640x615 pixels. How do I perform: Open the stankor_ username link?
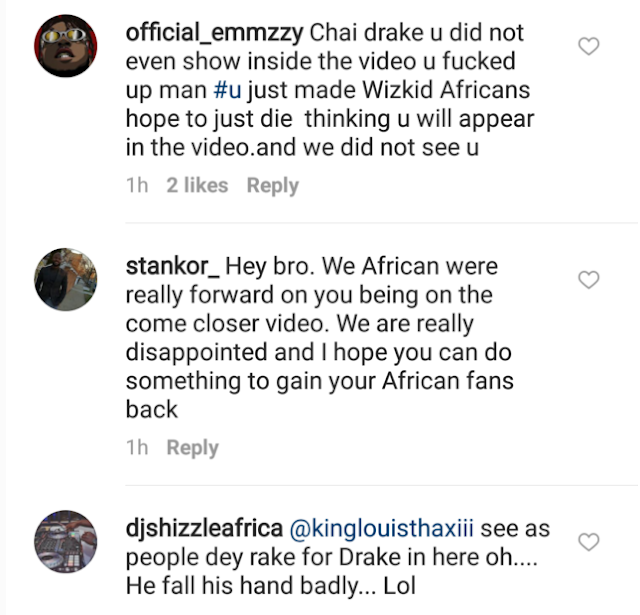pos(172,267)
